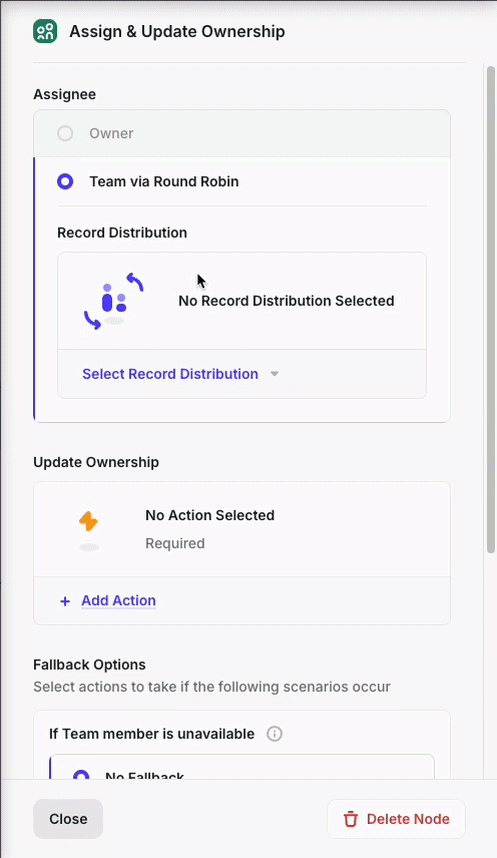Click the green Assign & Update Ownership icon
Viewport: 497px width, 858px height.
tap(45, 31)
